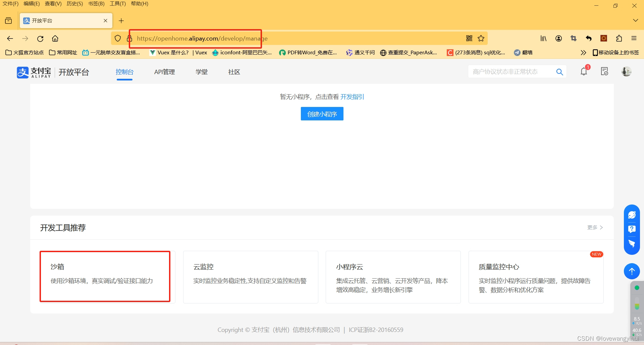This screenshot has width=644, height=345.
Task: Open the floating feedback bird icon
Action: 632,243
